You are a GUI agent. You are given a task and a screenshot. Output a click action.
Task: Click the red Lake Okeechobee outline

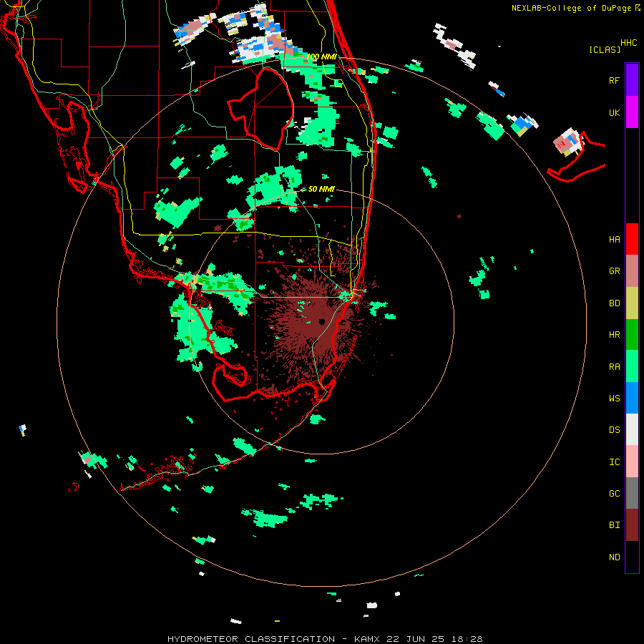[x=260, y=109]
